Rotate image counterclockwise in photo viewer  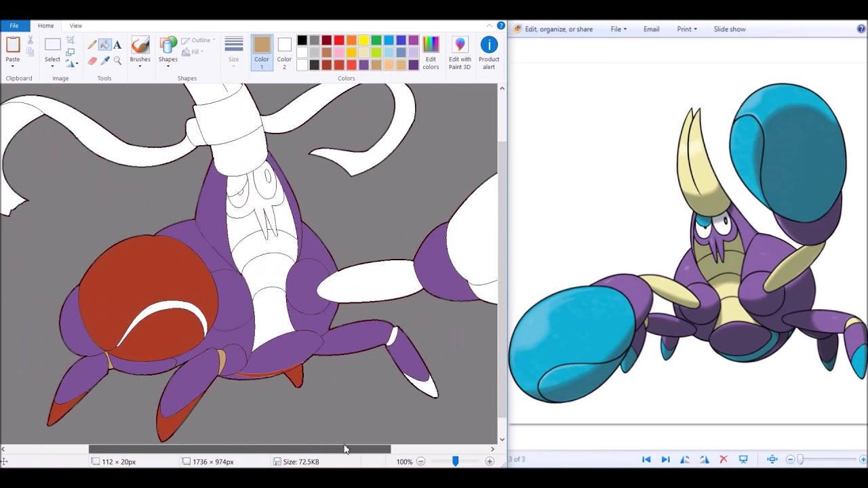(x=685, y=460)
